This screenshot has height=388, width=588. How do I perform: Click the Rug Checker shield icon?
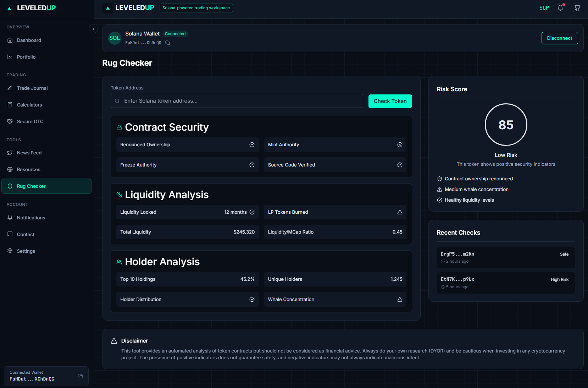(10, 186)
